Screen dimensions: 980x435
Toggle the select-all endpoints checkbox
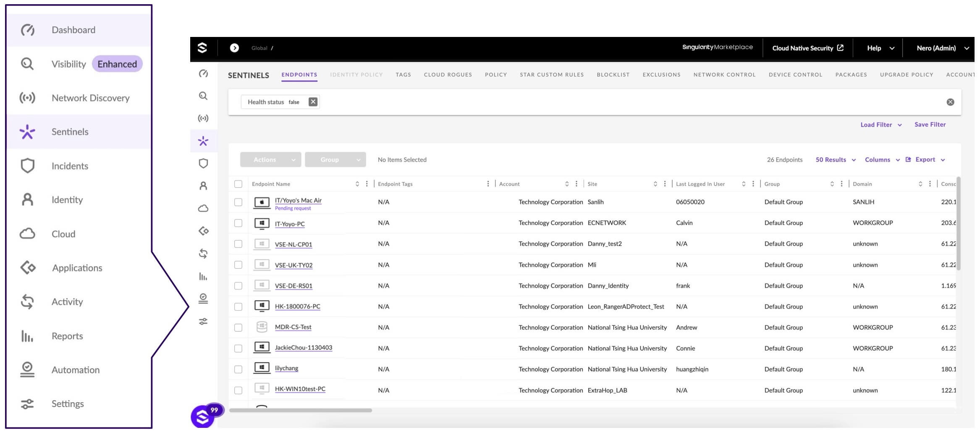click(x=238, y=184)
